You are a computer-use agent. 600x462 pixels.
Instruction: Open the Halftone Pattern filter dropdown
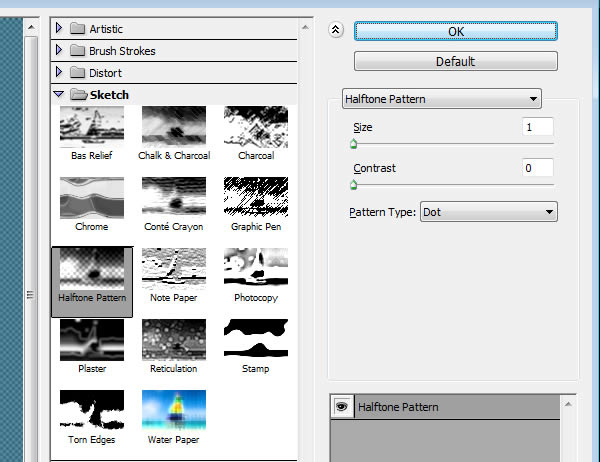(442, 99)
